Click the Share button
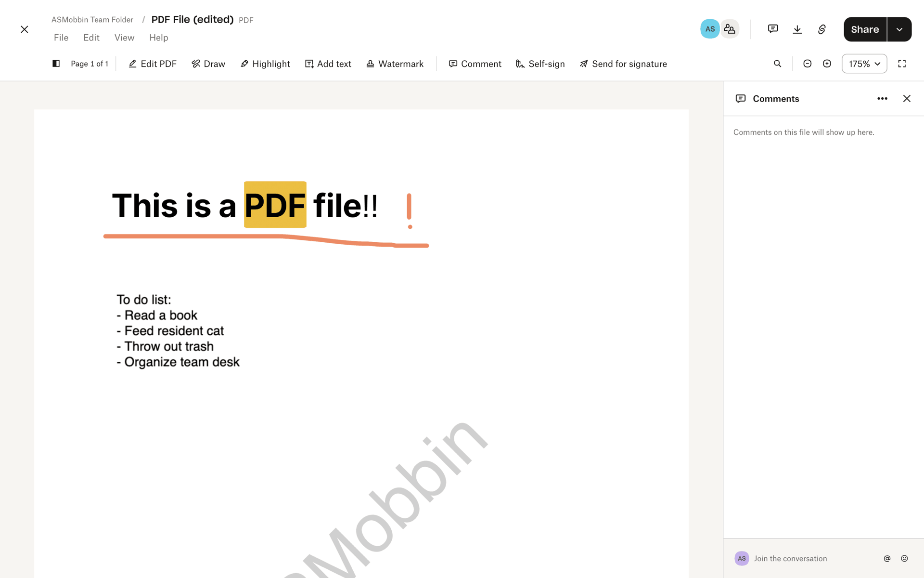 pos(865,29)
